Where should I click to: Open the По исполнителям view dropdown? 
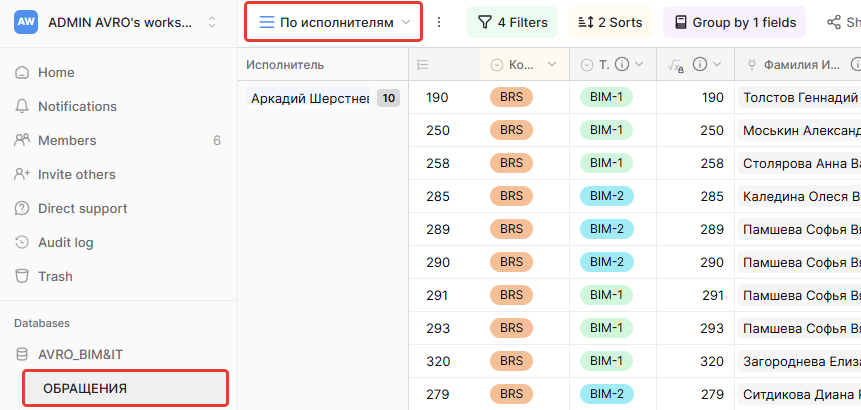point(334,22)
